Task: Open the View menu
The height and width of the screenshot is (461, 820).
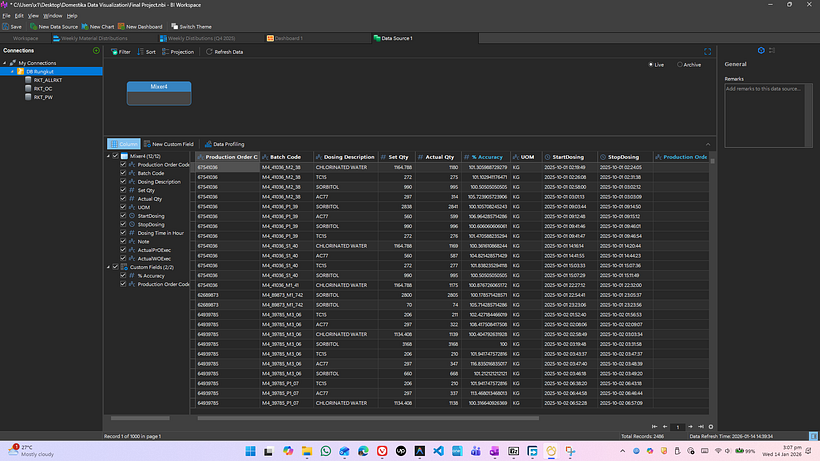Action: (x=33, y=16)
